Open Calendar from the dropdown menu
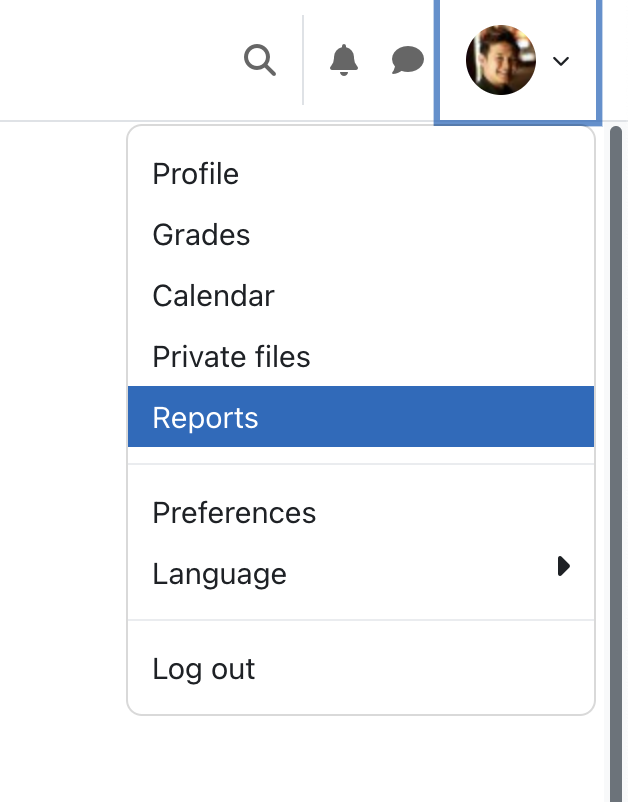Screen dimensions: 628x802 tap(361, 296)
